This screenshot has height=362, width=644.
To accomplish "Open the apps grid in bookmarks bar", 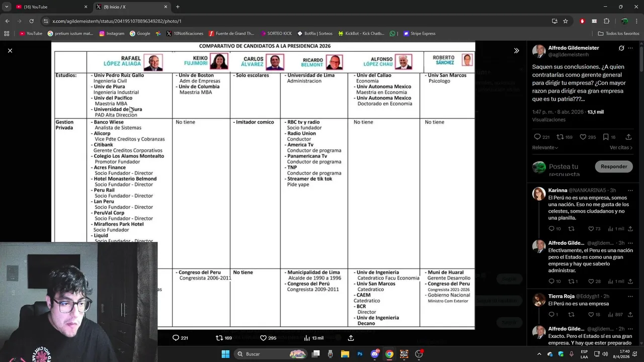I will click(x=7, y=34).
